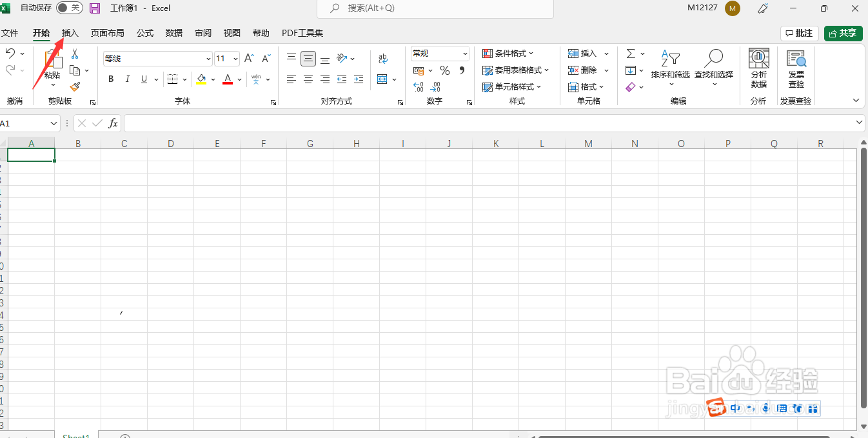The height and width of the screenshot is (438, 868).
Task: Toggle Italic formatting
Action: pos(127,79)
